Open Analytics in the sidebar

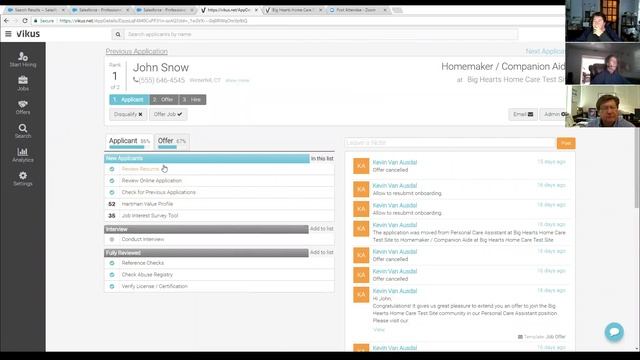pos(23,155)
